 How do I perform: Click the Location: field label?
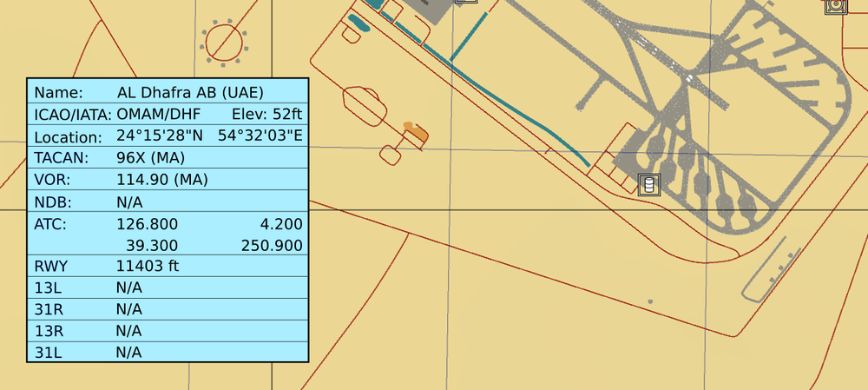point(68,137)
